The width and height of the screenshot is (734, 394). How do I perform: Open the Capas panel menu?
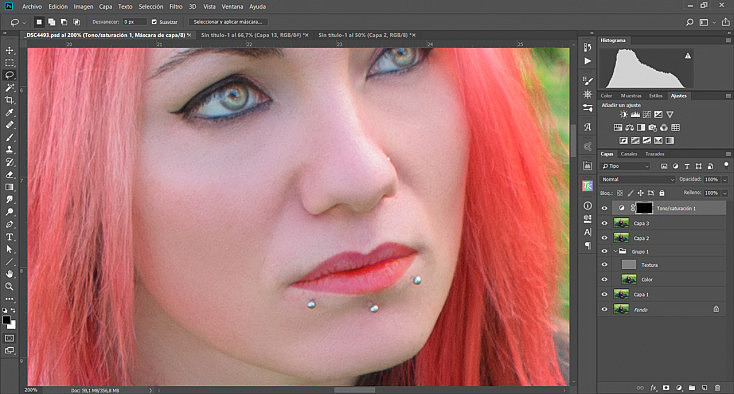pyautogui.click(x=728, y=154)
